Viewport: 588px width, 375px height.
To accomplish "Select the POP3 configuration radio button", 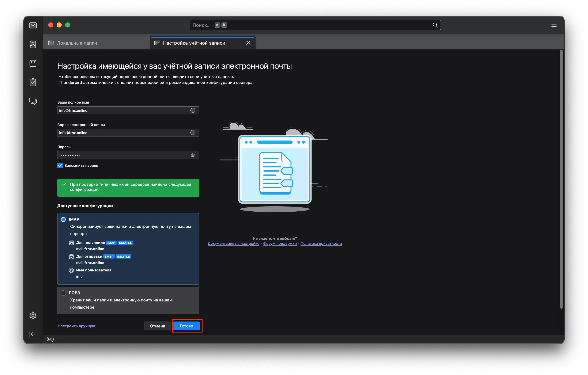I will [63, 293].
